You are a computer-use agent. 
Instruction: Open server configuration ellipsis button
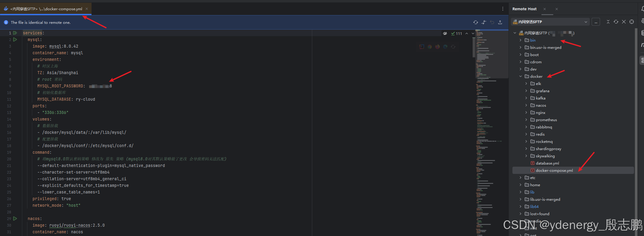(x=596, y=22)
